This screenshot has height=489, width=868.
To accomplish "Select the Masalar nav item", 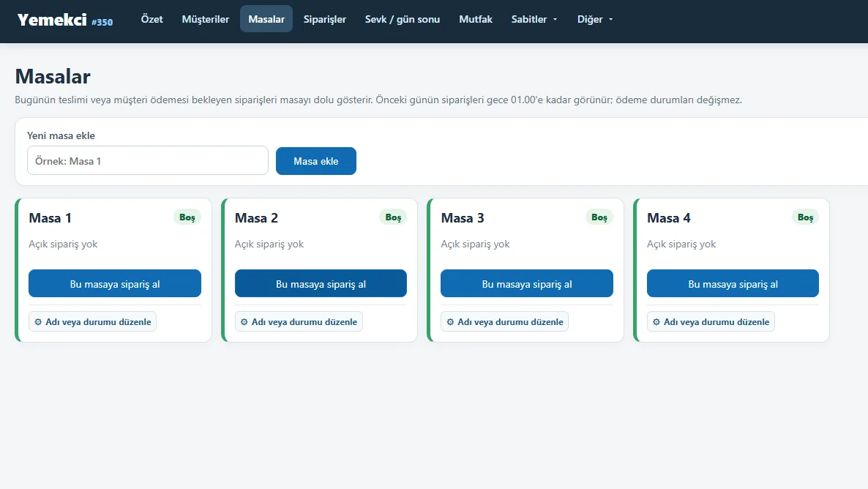I will (266, 19).
